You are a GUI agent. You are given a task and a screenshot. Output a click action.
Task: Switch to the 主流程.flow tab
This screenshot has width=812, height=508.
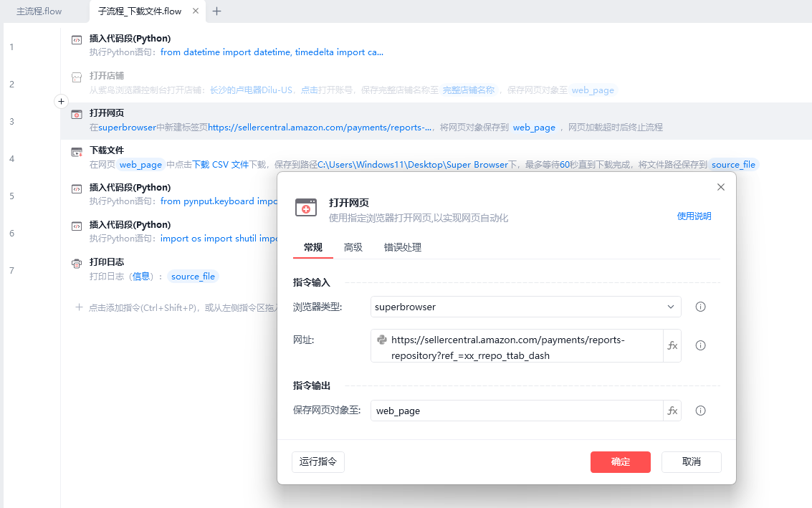[x=39, y=11]
